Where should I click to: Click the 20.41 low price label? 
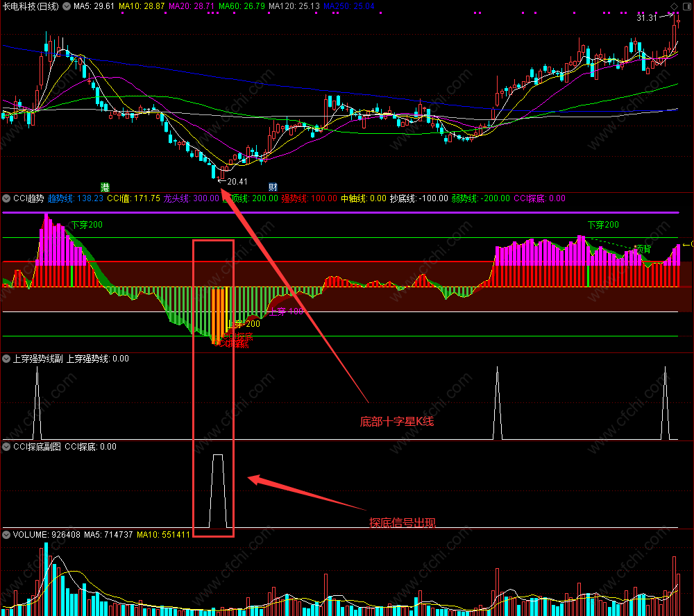237,182
